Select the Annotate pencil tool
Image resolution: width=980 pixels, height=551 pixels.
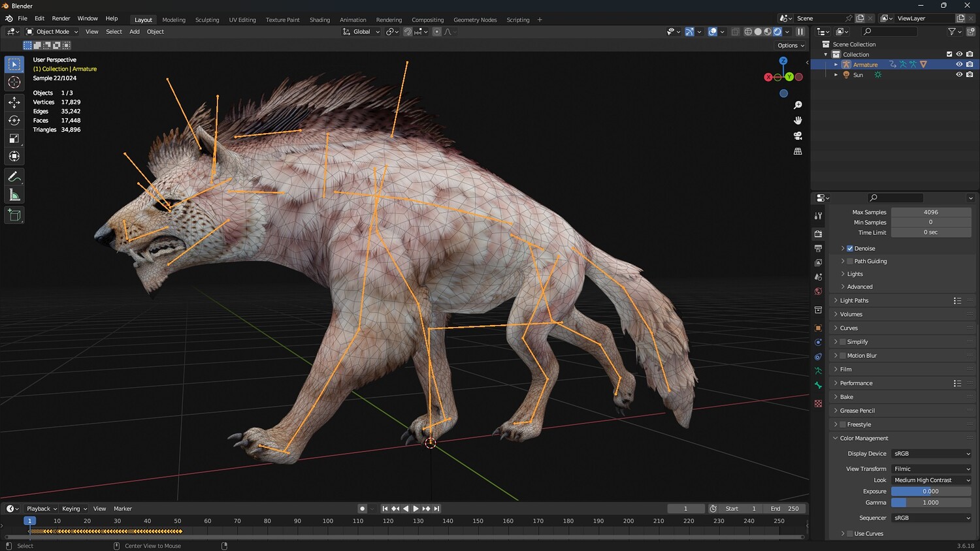tap(14, 177)
